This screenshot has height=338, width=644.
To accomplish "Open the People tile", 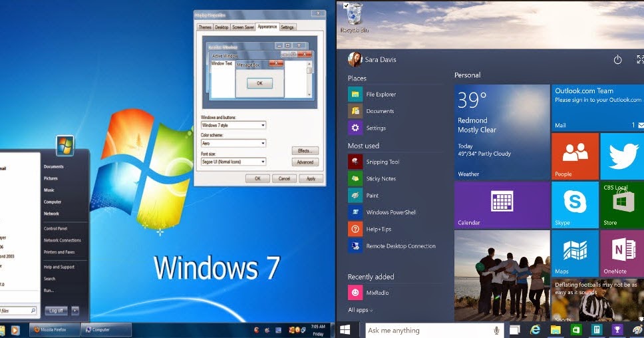I will pos(575,156).
